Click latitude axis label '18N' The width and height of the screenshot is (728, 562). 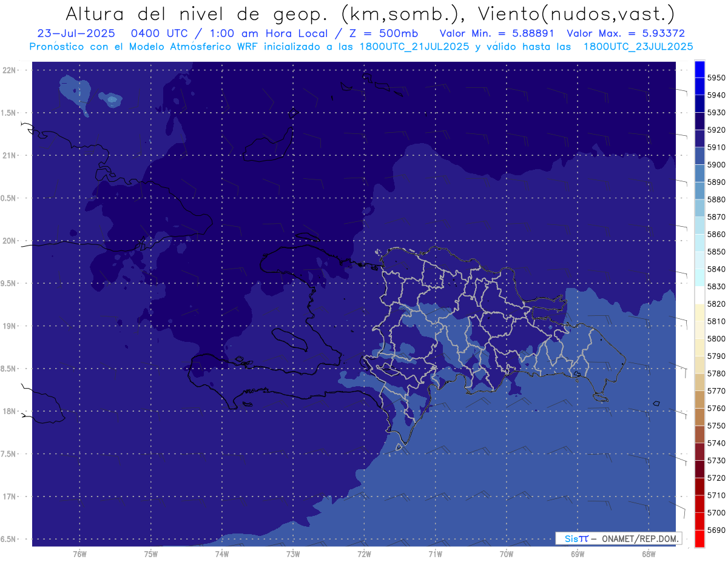coord(10,411)
